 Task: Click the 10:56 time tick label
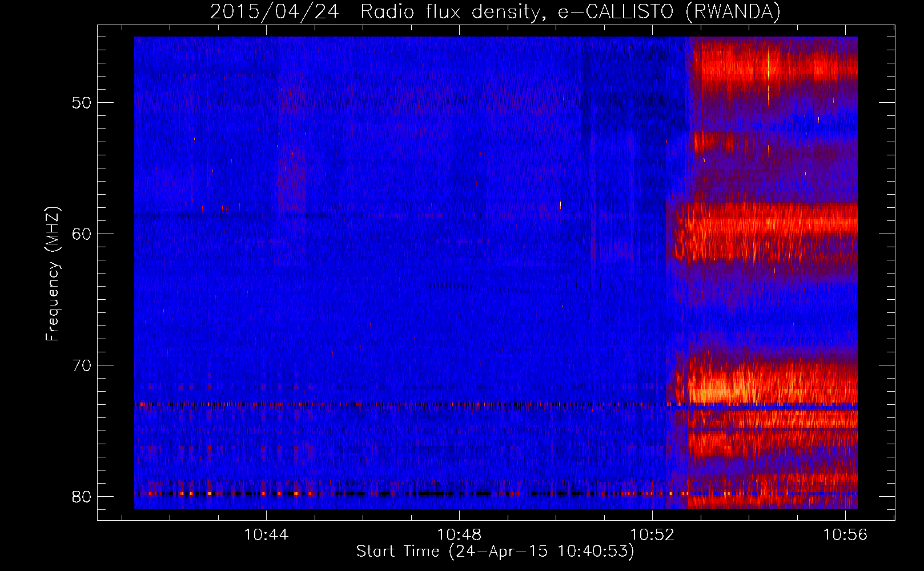845,535
